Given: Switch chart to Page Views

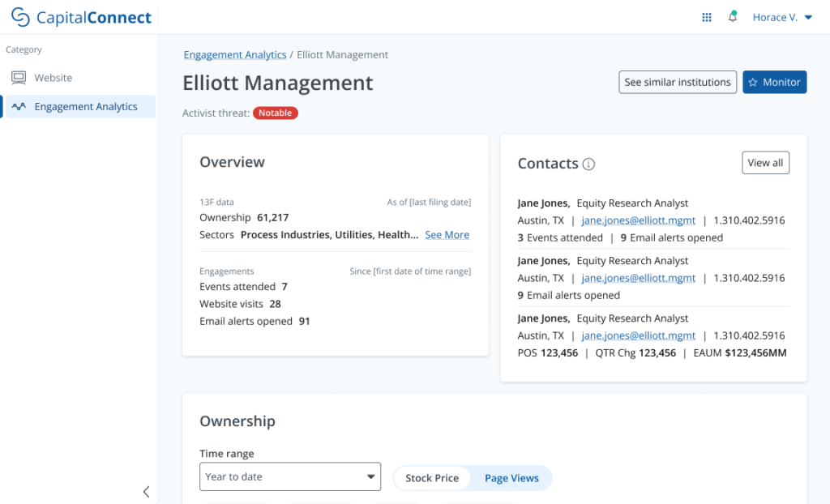Looking at the screenshot, I should click(x=511, y=478).
